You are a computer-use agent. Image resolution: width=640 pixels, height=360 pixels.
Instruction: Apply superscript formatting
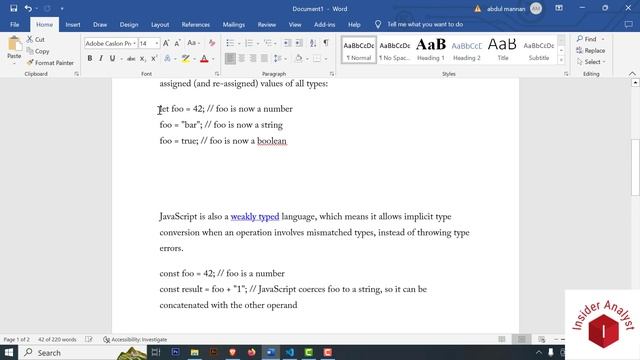pyautogui.click(x=154, y=59)
